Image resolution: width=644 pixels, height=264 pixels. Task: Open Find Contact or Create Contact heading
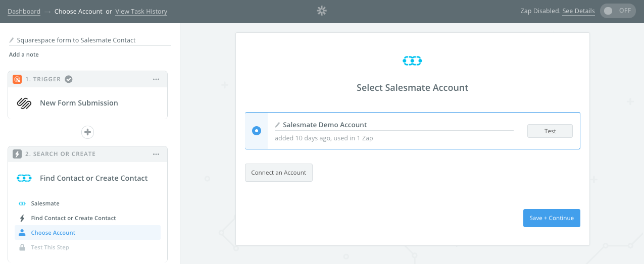[x=94, y=178]
